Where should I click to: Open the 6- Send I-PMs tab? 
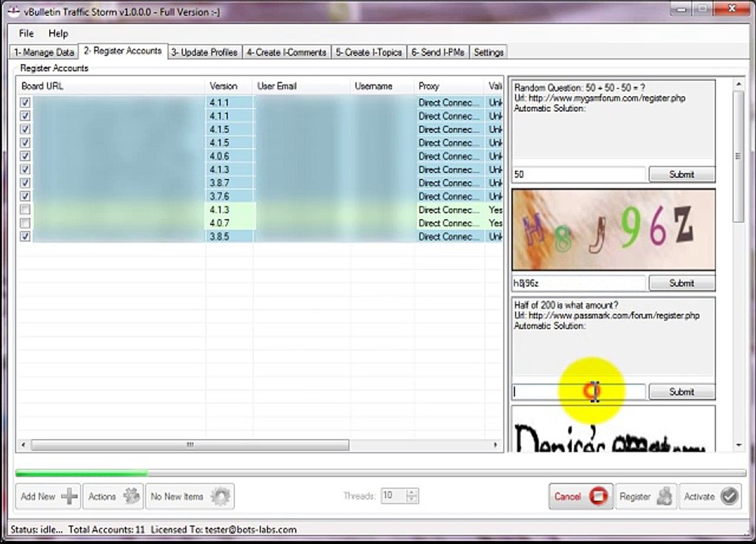pos(438,52)
